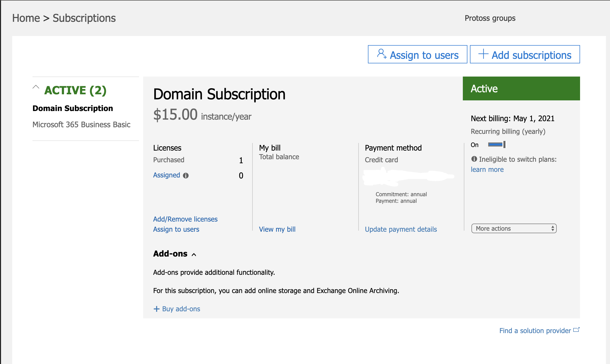Image resolution: width=610 pixels, height=364 pixels.
Task: Click Assign to users link under Licenses
Action: 176,229
